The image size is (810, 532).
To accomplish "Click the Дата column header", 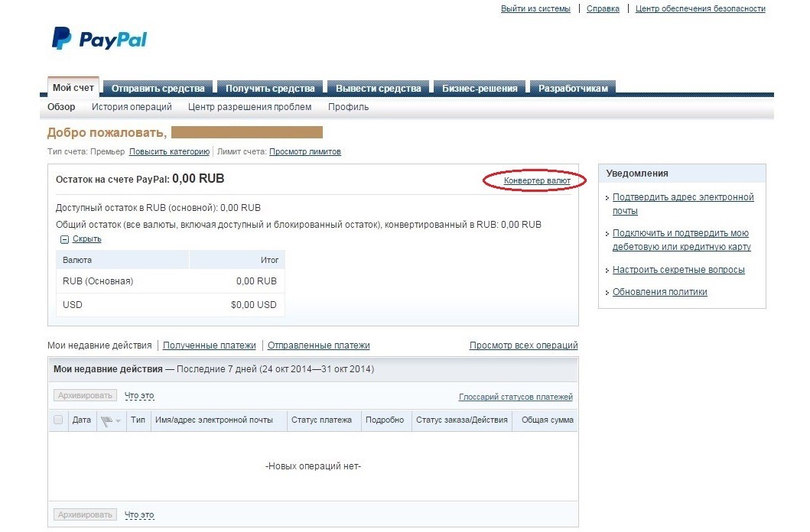I will (82, 420).
